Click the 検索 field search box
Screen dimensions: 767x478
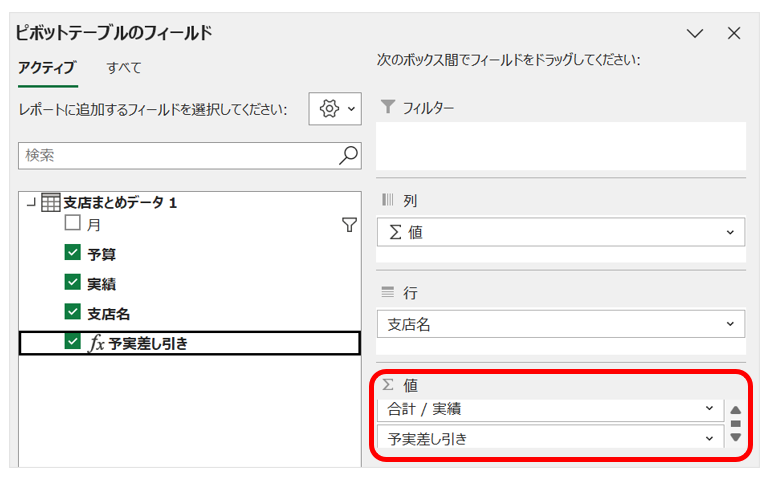tap(178, 155)
